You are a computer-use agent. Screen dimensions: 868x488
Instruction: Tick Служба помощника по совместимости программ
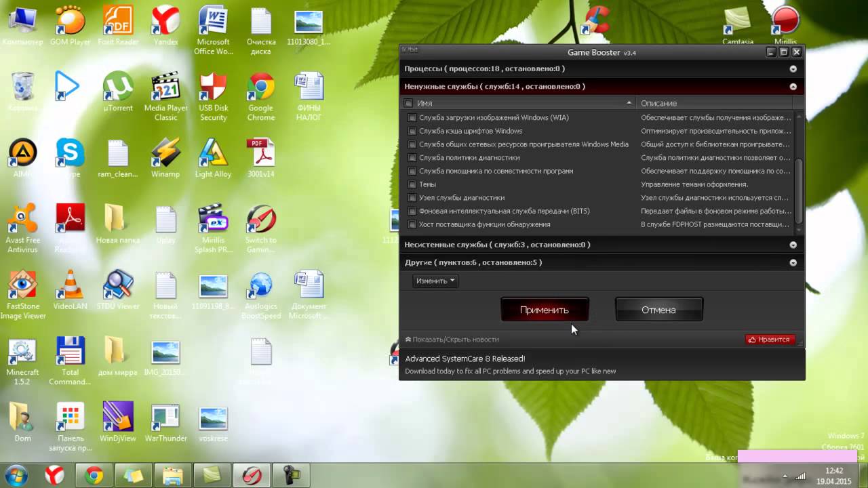(412, 171)
